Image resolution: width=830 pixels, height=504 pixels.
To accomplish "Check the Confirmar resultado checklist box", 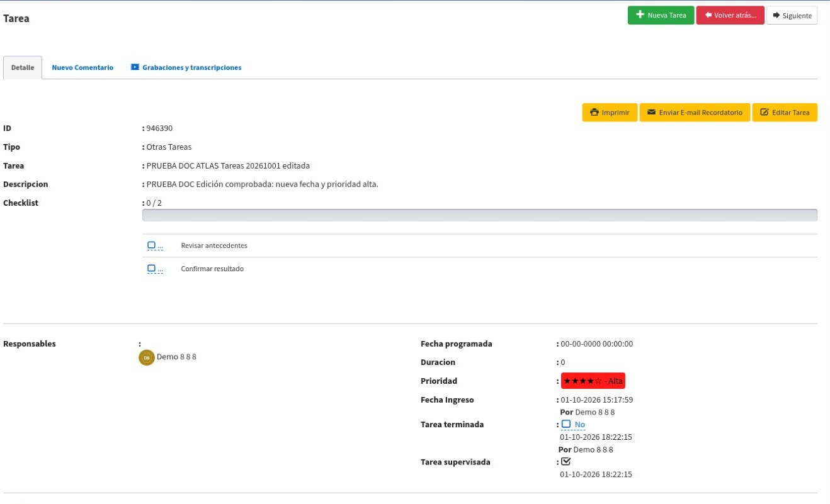I will tap(151, 269).
